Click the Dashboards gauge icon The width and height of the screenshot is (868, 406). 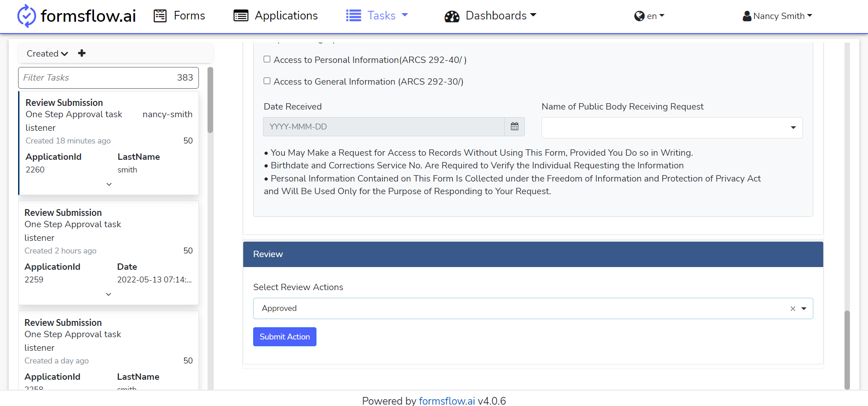[452, 16]
